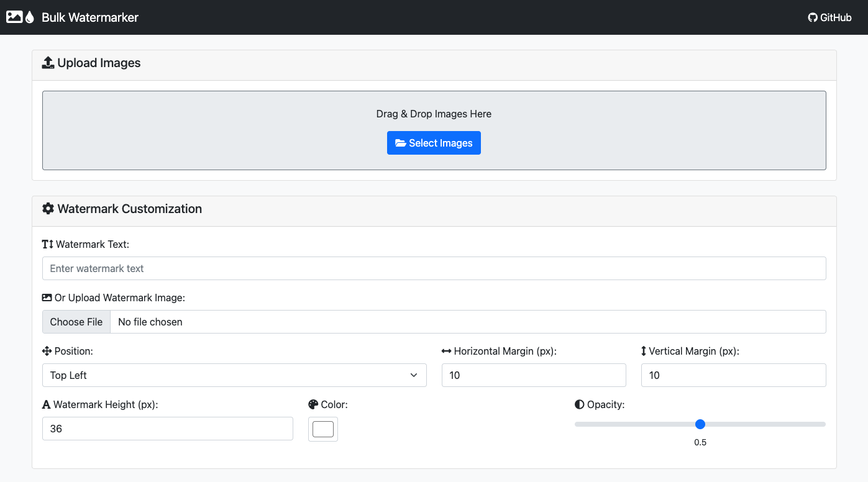This screenshot has height=482, width=868.
Task: Click the horizontal arrows icon beside Horizontal Margin
Action: 447,352
